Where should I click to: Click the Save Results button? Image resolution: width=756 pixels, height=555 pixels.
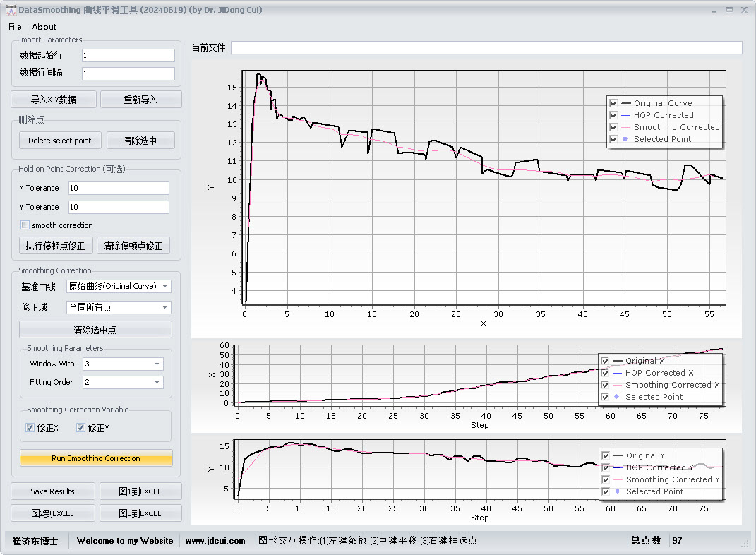[x=52, y=491]
